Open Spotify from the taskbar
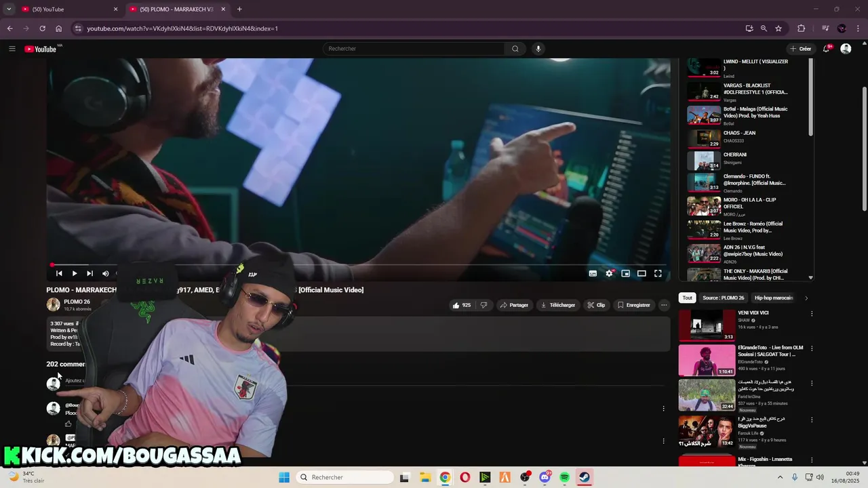This screenshot has height=488, width=868. tap(565, 477)
